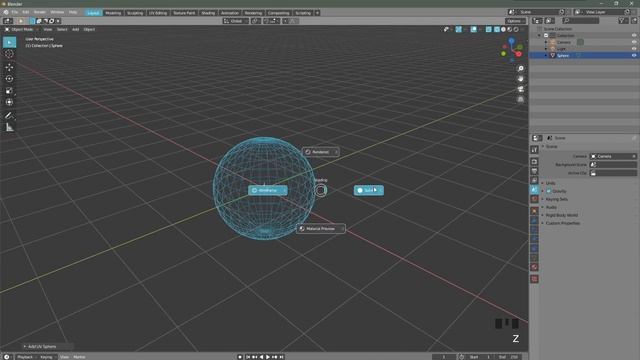Screen dimensions: 640x360
Task: Click the outliner filter funnel icon
Action: click(x=622, y=20)
